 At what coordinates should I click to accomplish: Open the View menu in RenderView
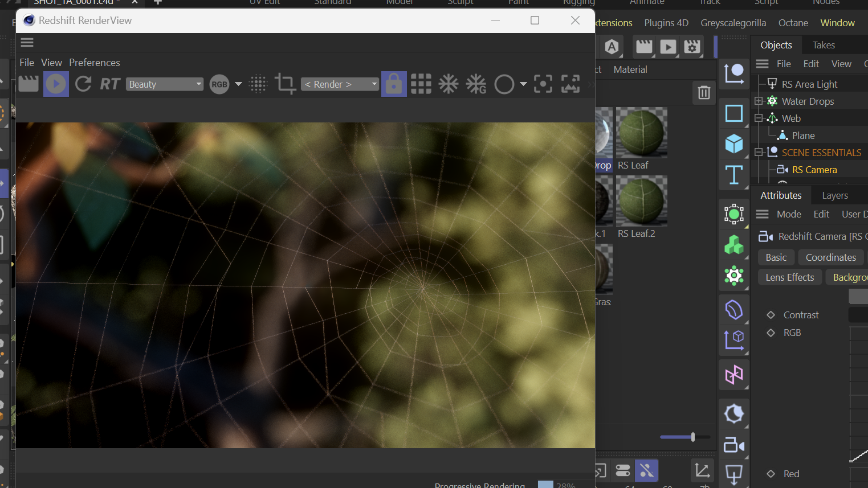[x=51, y=63]
